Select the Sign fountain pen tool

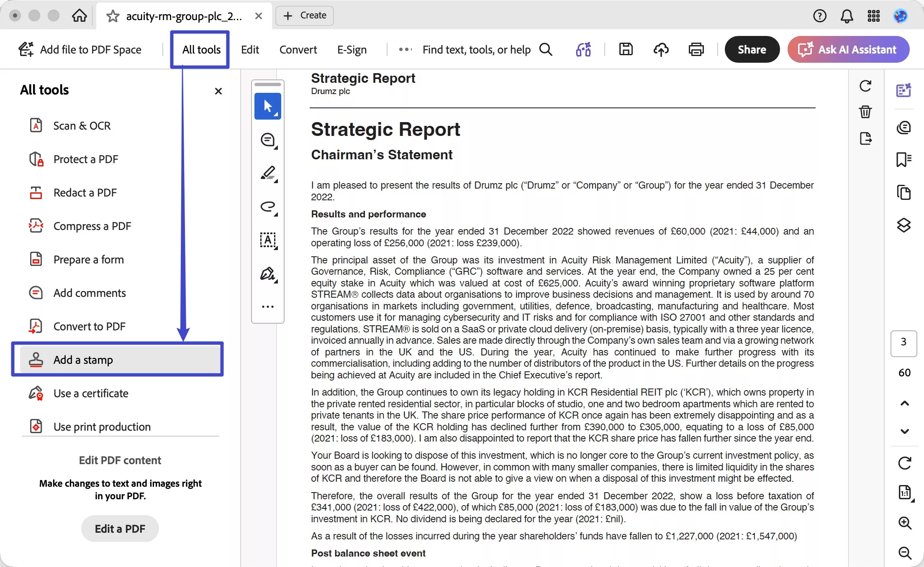tap(268, 274)
